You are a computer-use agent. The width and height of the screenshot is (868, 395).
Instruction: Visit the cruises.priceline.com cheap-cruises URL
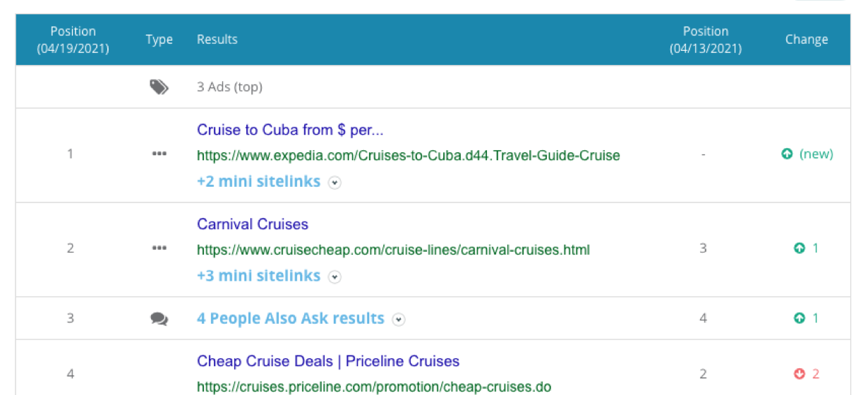(x=374, y=387)
